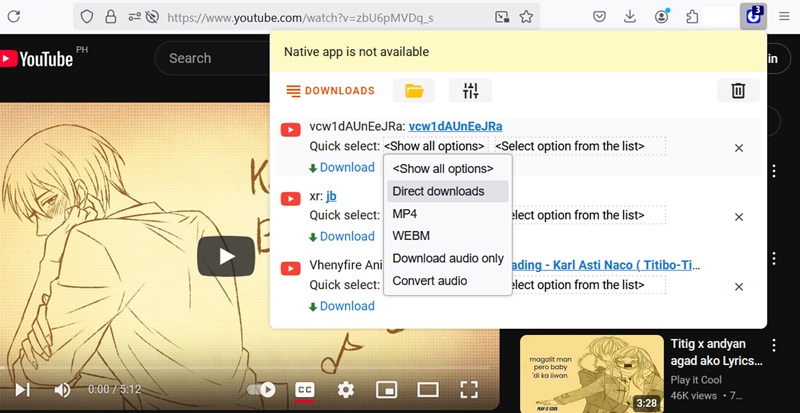
Task: Click the 'jb' link
Action: pos(331,196)
